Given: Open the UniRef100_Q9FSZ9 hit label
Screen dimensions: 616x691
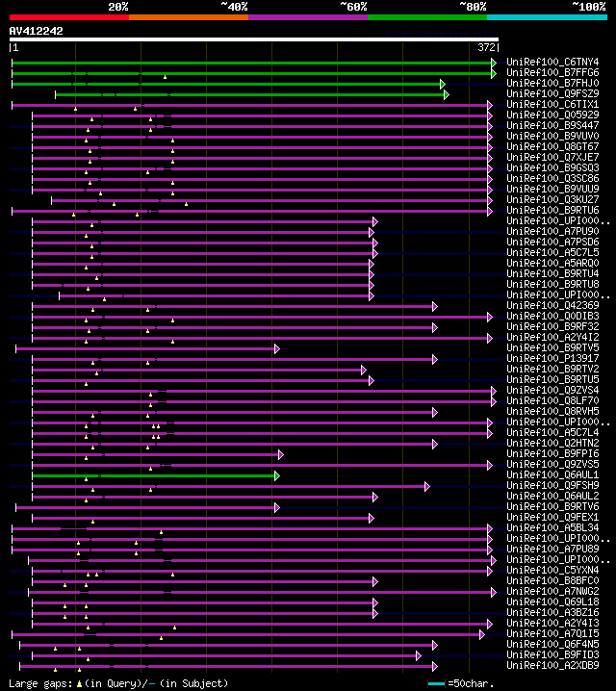Looking at the screenshot, I should click(552, 93).
